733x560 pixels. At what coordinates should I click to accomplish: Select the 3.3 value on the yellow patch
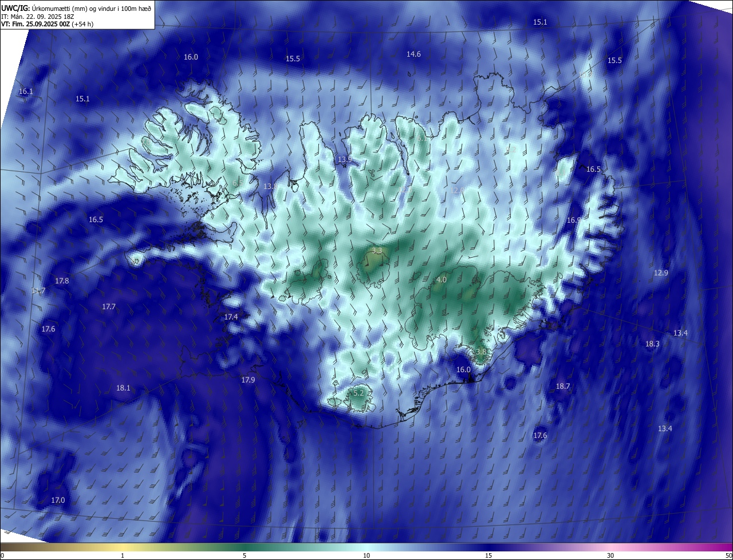tap(377, 251)
